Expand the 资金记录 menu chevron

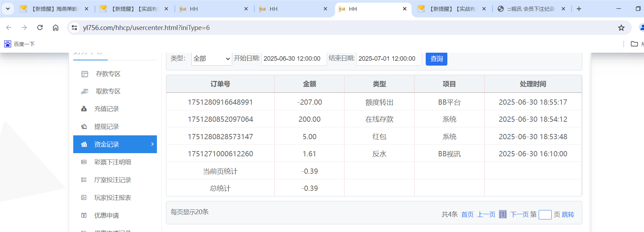tap(152, 144)
